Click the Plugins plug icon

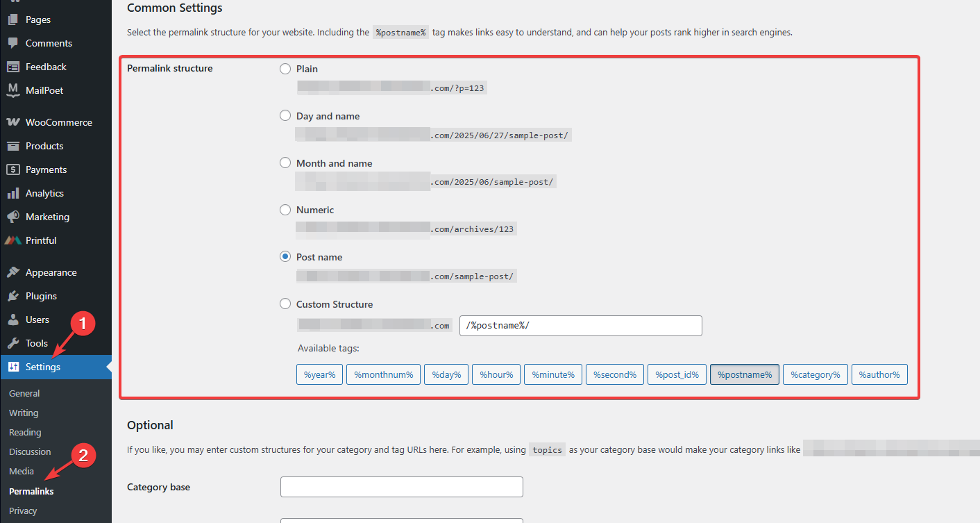(13, 296)
